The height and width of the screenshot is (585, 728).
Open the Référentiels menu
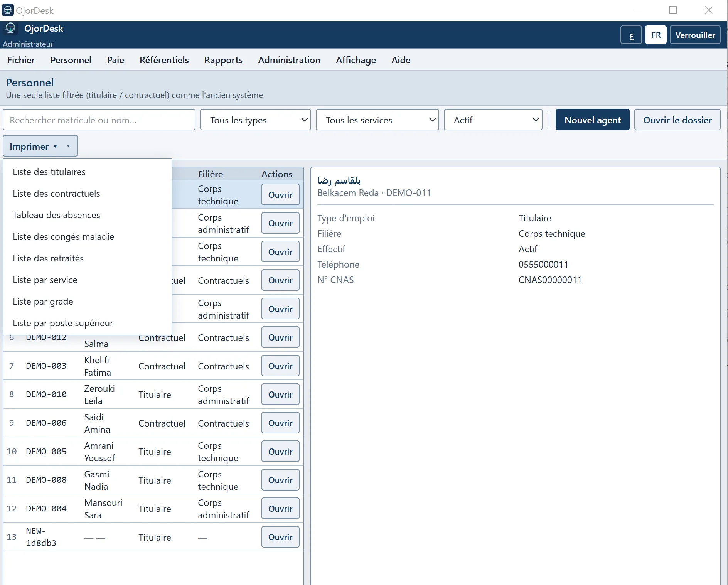(x=164, y=60)
